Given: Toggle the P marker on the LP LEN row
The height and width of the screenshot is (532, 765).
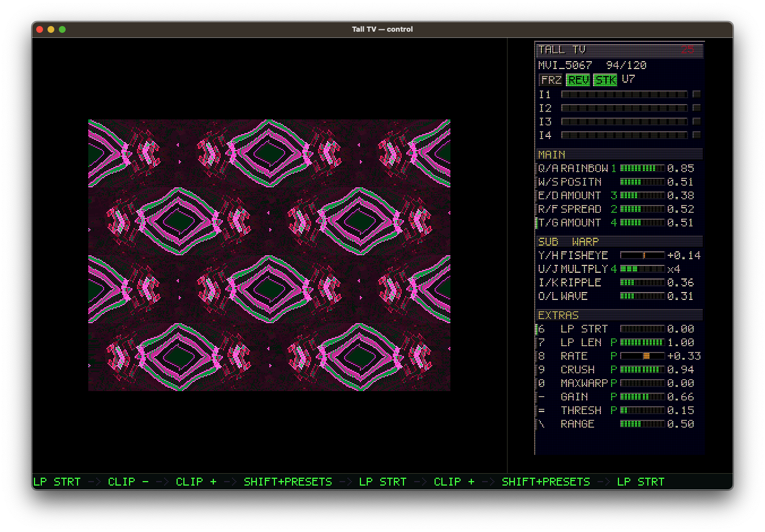Looking at the screenshot, I should pos(613,342).
